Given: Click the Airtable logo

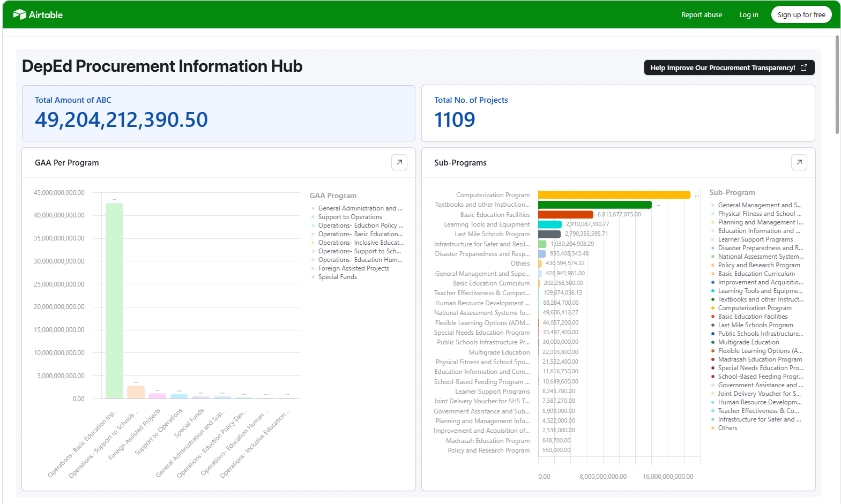Looking at the screenshot, I should 38,14.
